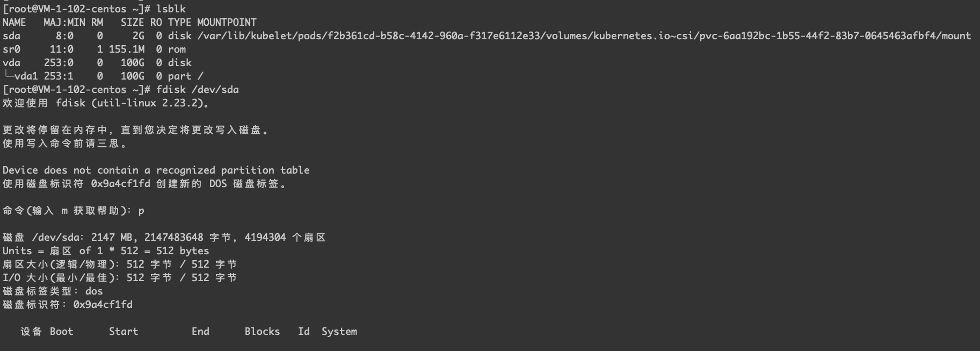Click the vda1 partition entry
Screen dimensions: 980x351
(26, 76)
